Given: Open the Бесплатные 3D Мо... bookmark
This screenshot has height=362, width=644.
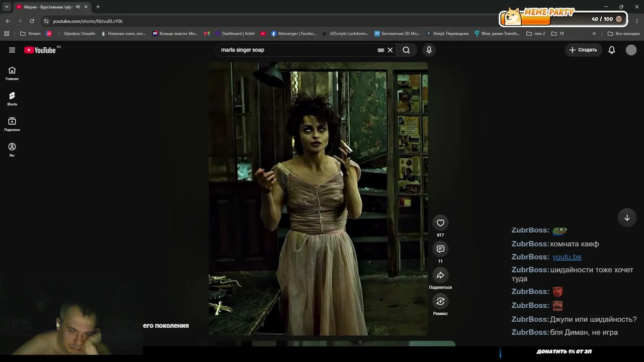Looking at the screenshot, I should coord(397,34).
